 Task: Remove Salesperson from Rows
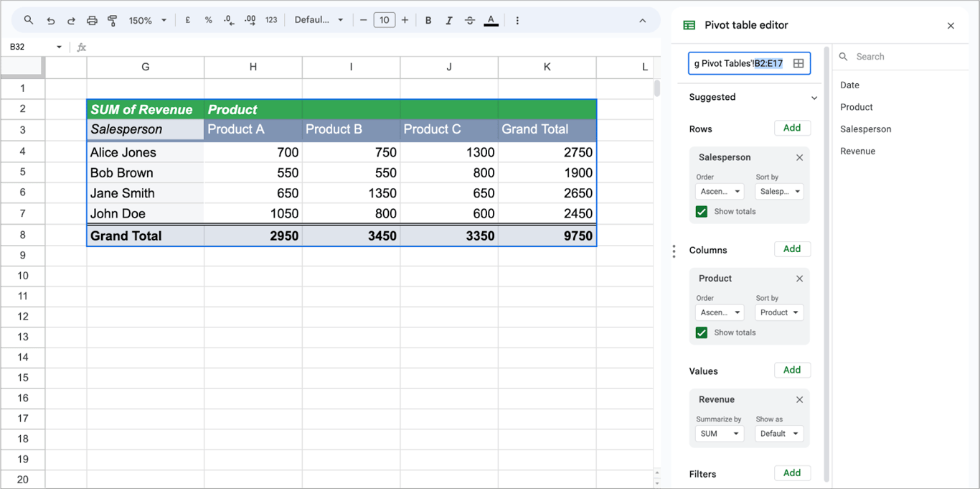pos(800,157)
